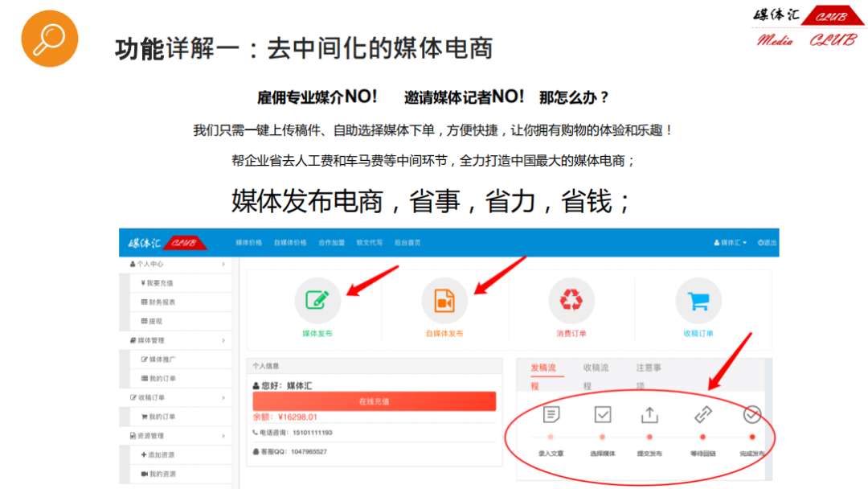Click the 录入文章 document step icon
The height and width of the screenshot is (489, 868).
click(551, 415)
